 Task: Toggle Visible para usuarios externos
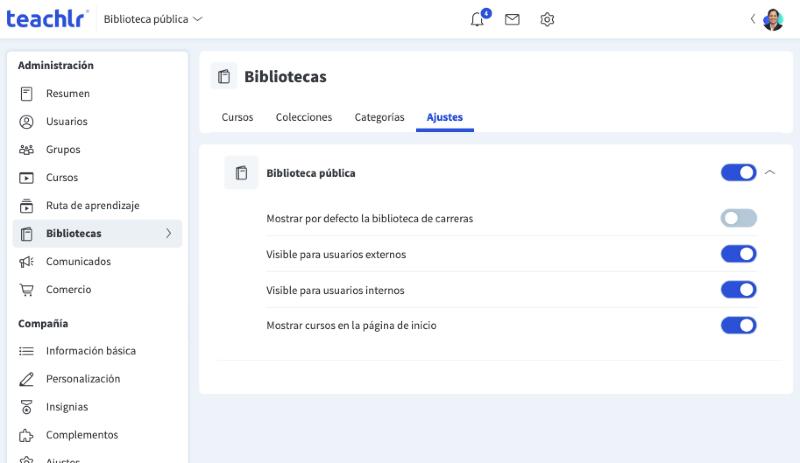click(x=738, y=254)
